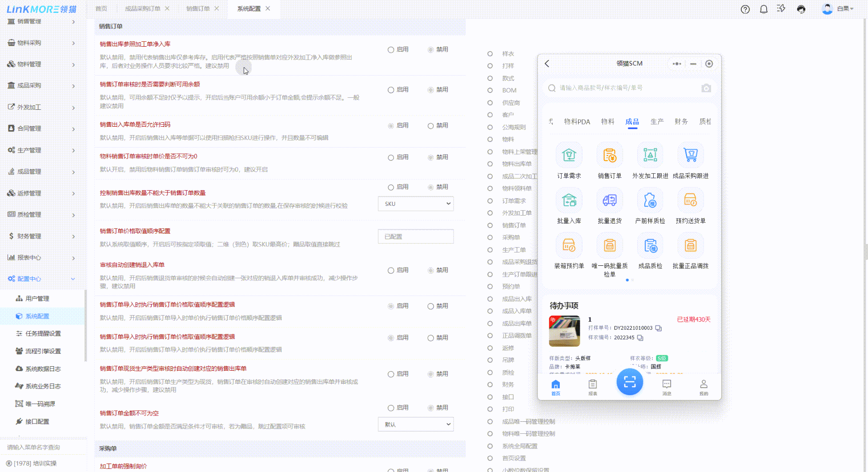Enable 销售出库参照加工单净入库 option

[391, 50]
